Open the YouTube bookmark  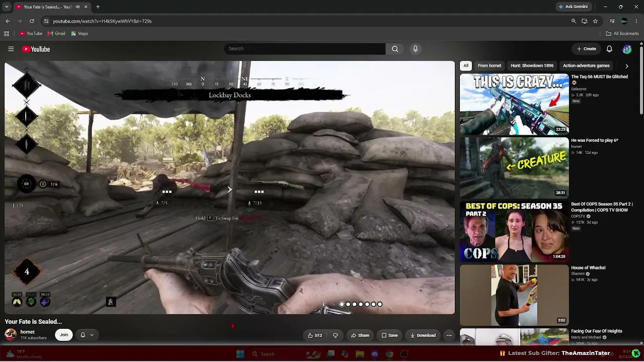(31, 34)
